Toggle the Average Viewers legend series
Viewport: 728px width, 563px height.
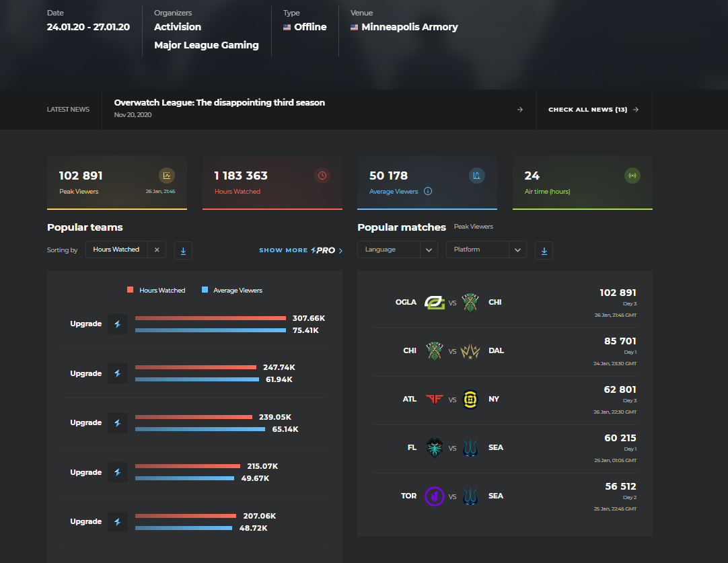(x=232, y=290)
